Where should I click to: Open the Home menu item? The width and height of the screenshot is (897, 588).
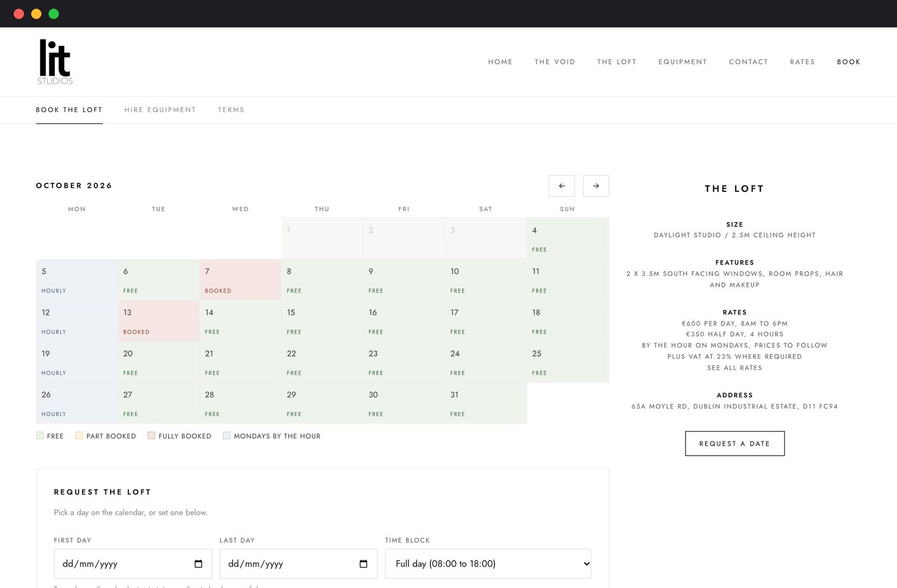point(500,62)
